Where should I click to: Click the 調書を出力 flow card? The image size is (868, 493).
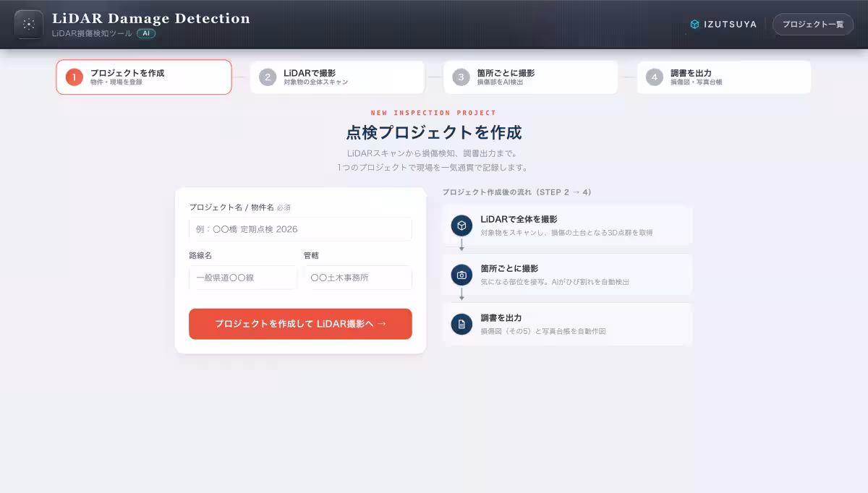568,324
